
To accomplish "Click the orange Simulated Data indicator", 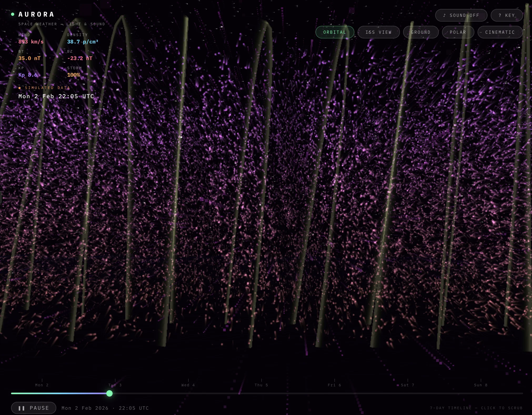I will (44, 88).
